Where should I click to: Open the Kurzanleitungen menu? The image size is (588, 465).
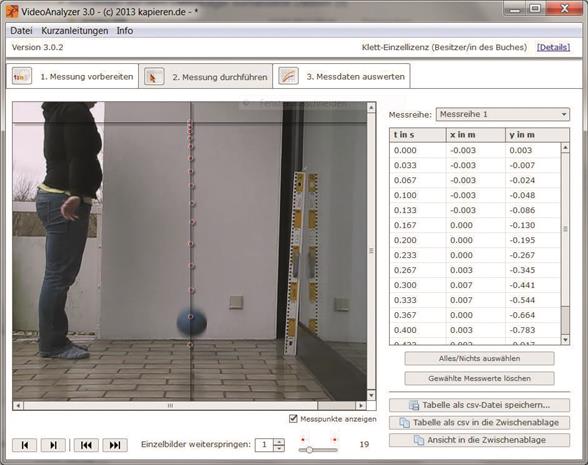tap(75, 31)
